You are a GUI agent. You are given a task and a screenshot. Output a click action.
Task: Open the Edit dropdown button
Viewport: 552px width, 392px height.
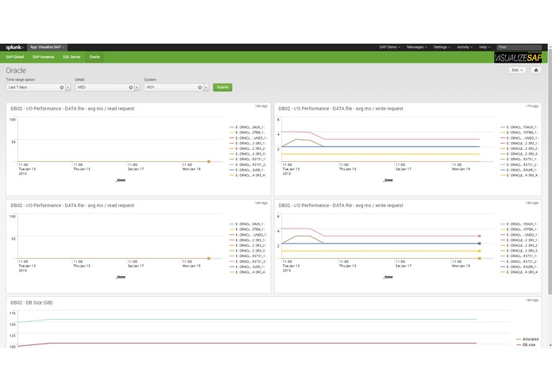[x=517, y=71]
